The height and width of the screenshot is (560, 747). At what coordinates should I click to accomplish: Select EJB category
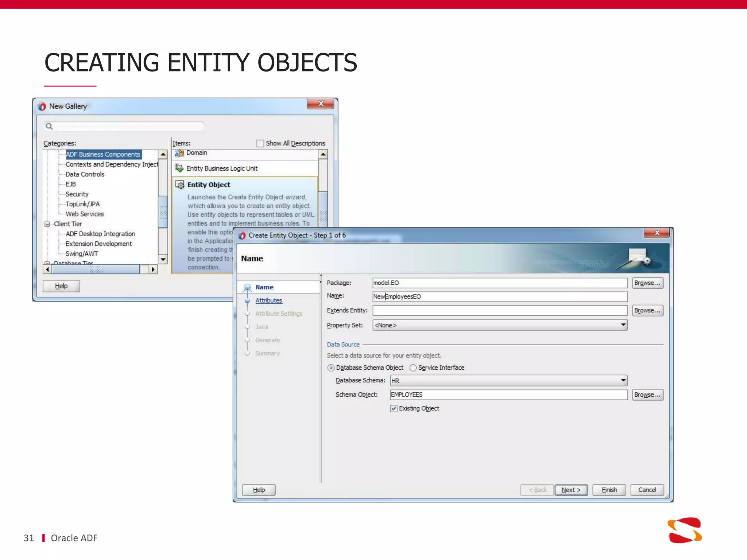point(71,184)
